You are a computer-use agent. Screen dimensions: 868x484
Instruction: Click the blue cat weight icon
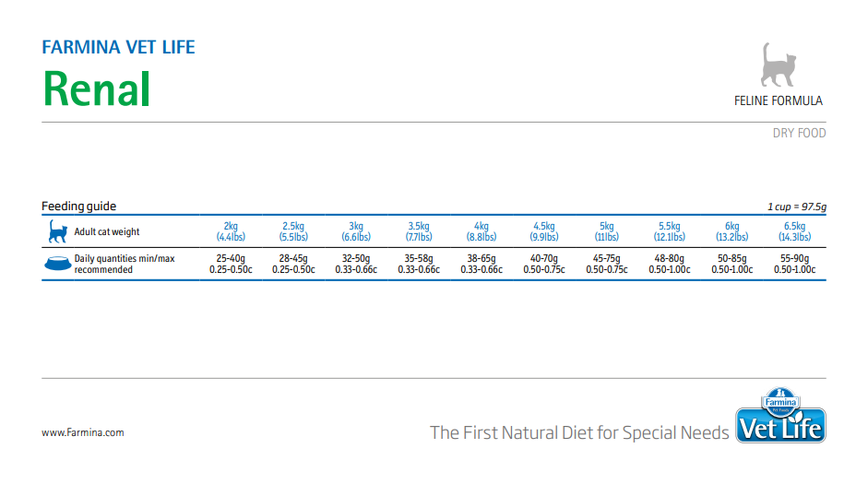(57, 231)
